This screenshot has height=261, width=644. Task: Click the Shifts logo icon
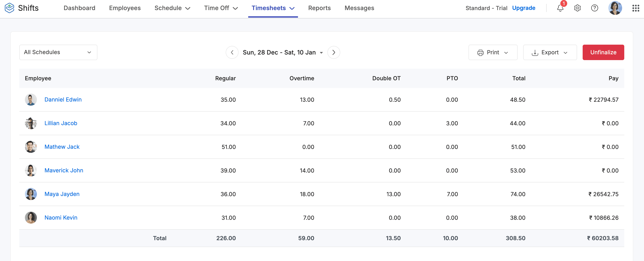[x=9, y=8]
